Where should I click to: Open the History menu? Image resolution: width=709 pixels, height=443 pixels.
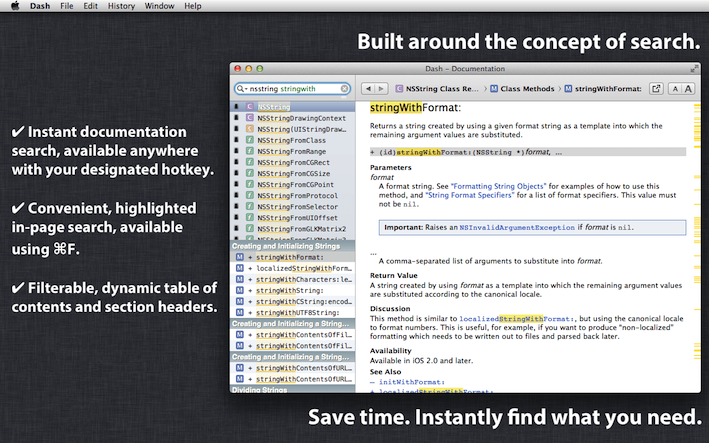(x=121, y=6)
